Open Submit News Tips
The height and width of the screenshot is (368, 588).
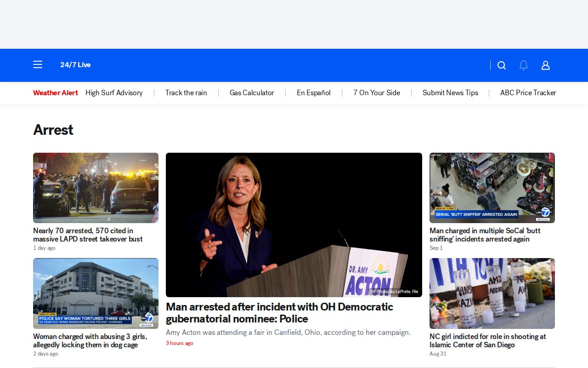coord(450,93)
